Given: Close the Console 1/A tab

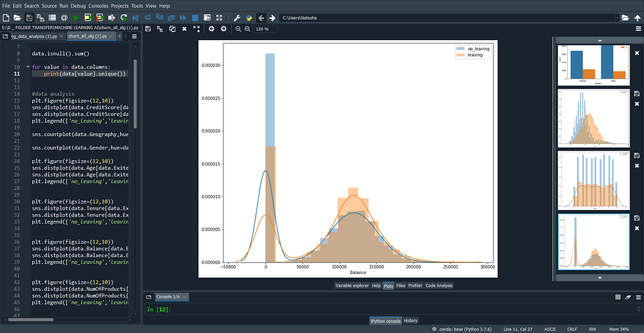Looking at the screenshot, I should pos(185,297).
